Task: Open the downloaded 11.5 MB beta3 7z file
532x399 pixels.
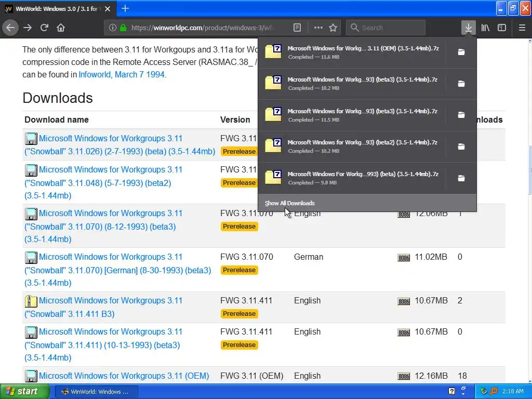Action: [352, 115]
